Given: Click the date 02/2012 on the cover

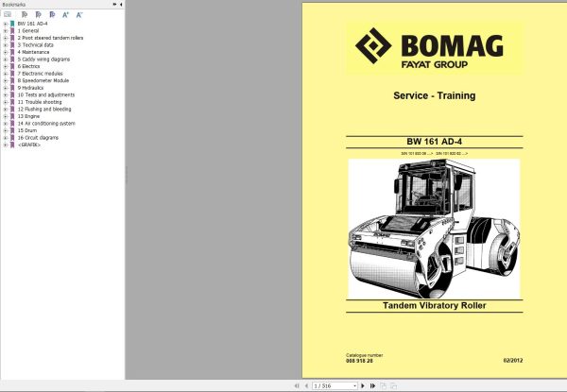Looking at the screenshot, I should [513, 360].
